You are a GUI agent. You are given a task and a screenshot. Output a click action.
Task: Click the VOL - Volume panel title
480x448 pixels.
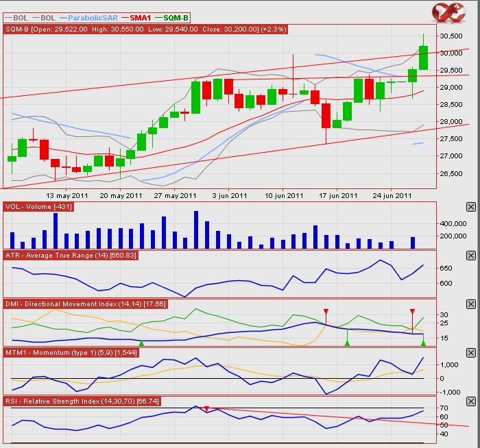pos(38,207)
